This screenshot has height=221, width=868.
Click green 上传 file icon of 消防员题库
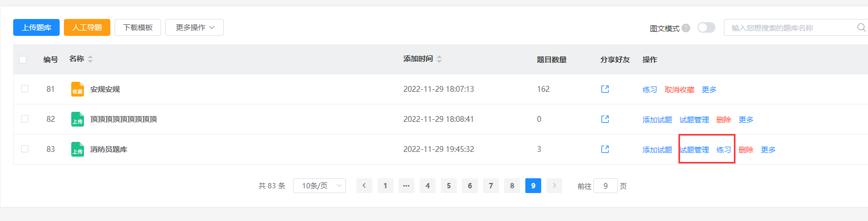click(78, 149)
